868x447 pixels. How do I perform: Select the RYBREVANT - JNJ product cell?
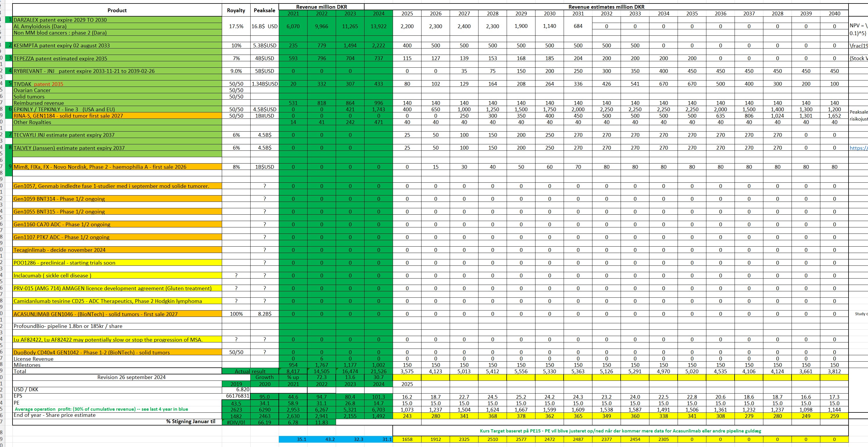pos(117,71)
